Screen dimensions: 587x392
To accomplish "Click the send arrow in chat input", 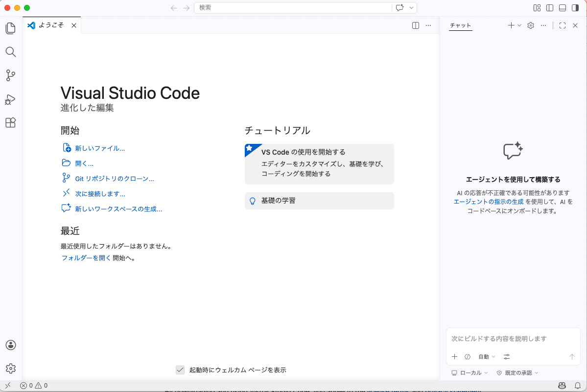I will pos(572,356).
